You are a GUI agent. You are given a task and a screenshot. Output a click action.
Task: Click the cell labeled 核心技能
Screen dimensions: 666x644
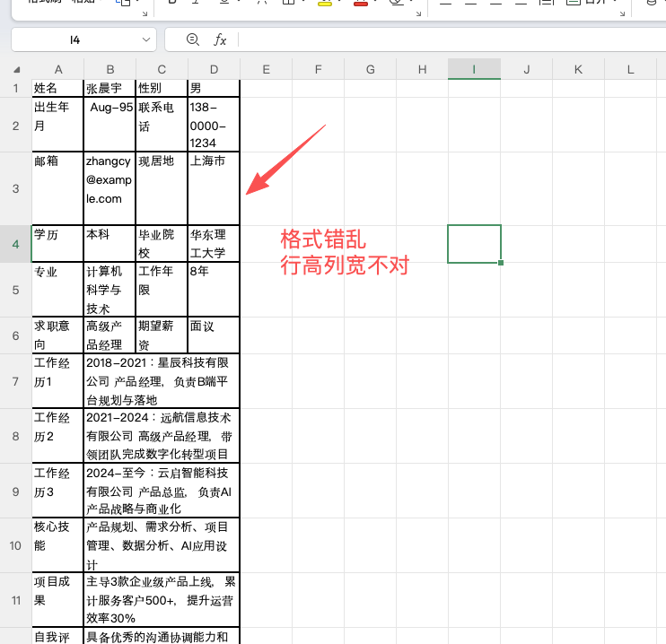point(57,545)
